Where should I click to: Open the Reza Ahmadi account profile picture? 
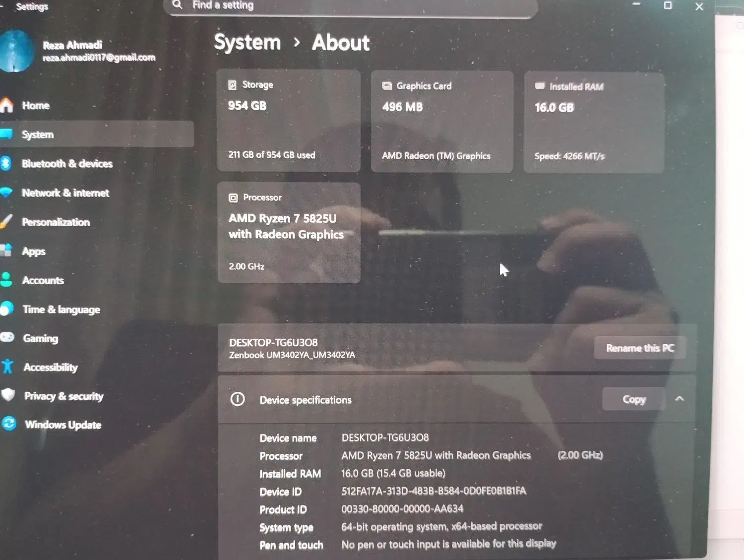[x=17, y=51]
